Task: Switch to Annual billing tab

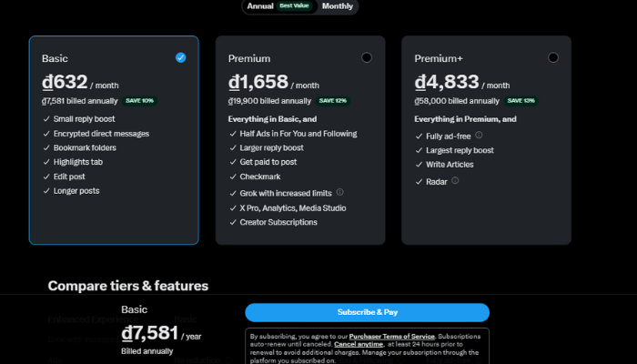Action: click(260, 6)
